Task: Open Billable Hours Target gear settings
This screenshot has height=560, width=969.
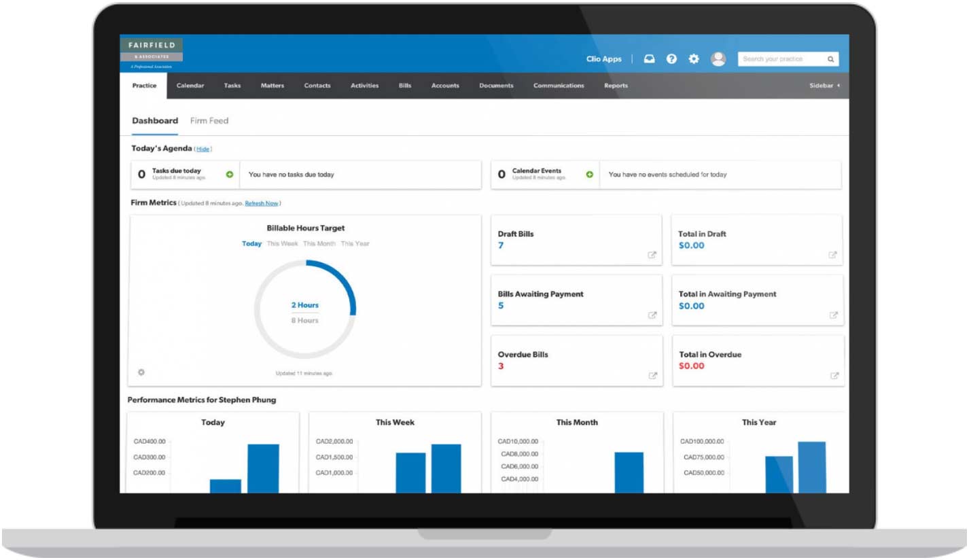Action: (x=141, y=372)
